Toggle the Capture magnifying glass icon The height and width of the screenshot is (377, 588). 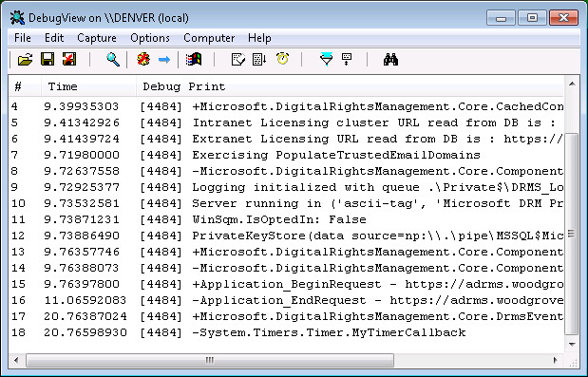(x=113, y=59)
